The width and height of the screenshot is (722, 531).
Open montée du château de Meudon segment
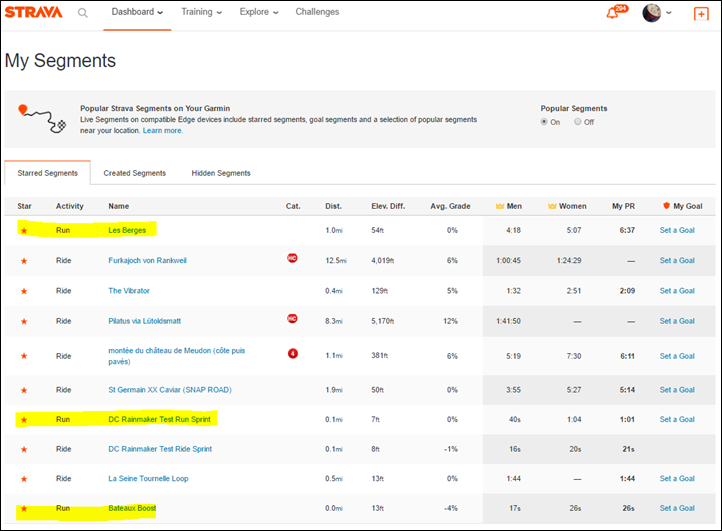[177, 356]
